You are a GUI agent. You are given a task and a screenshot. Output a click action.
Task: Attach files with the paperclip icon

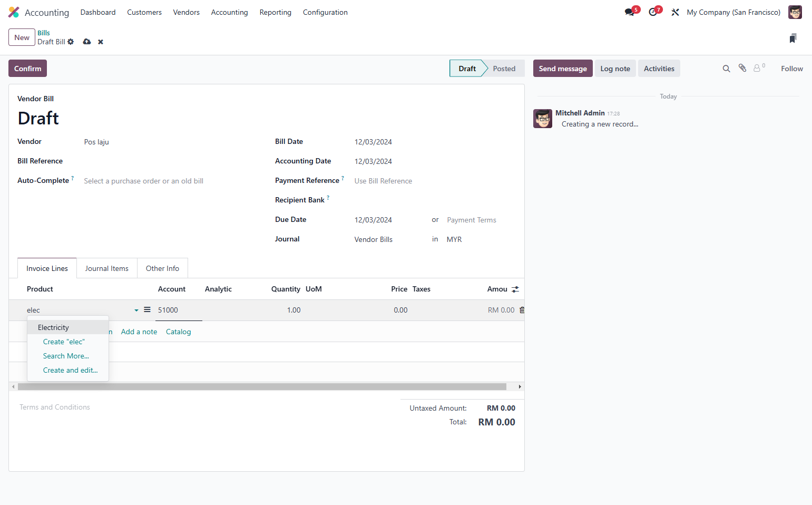(x=742, y=68)
